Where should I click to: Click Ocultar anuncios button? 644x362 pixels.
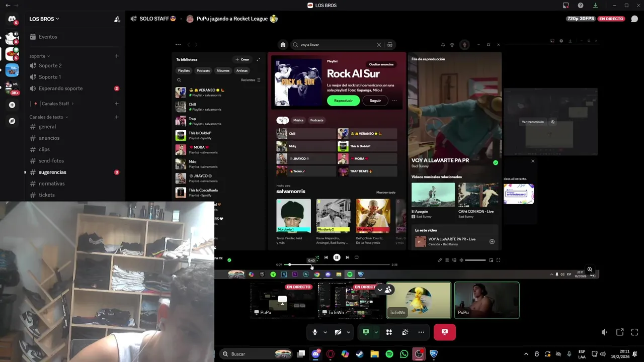click(381, 64)
